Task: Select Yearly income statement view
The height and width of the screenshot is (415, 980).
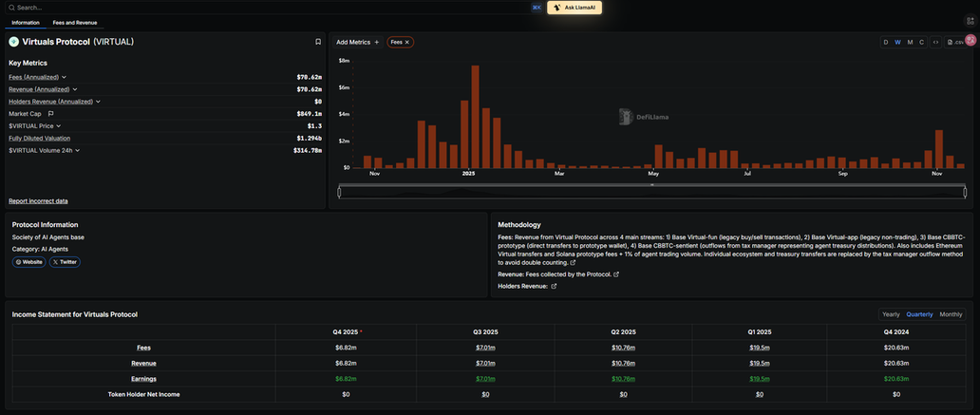Action: [891, 314]
